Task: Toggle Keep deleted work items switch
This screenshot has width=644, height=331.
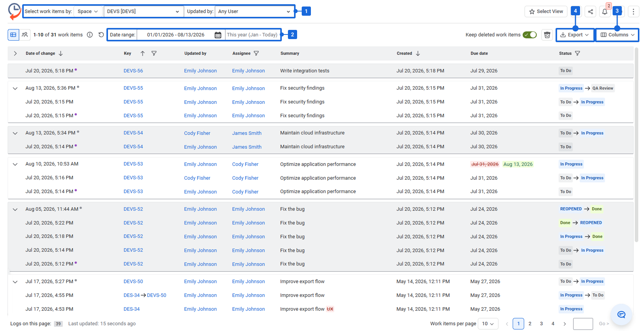Action: (530, 35)
